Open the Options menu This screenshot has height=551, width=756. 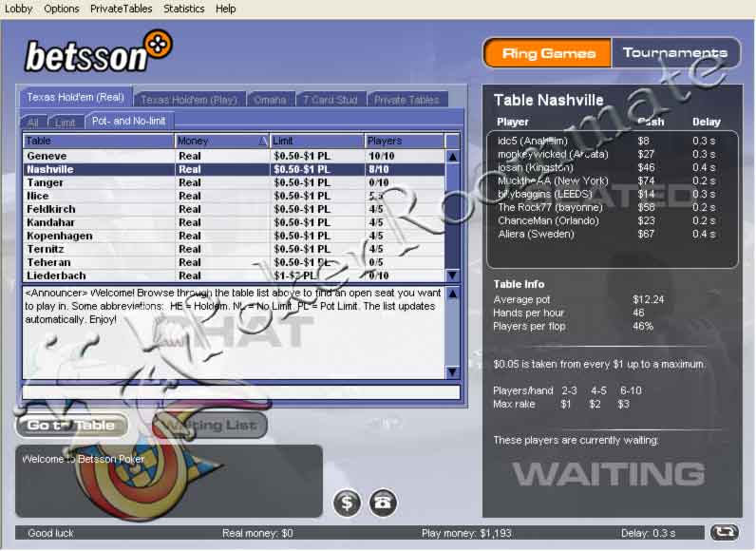(x=62, y=9)
